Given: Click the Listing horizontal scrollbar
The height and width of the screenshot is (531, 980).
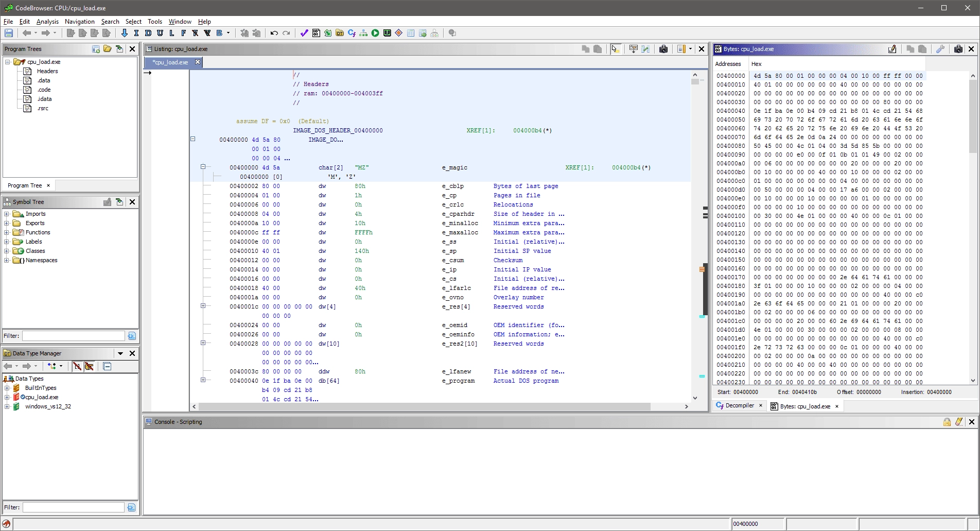Looking at the screenshot, I should click(x=440, y=406).
